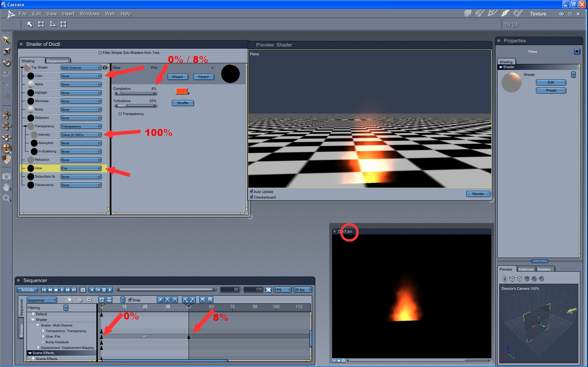
Task: Open the FPS dropdown in Sequencer
Action: [282, 290]
